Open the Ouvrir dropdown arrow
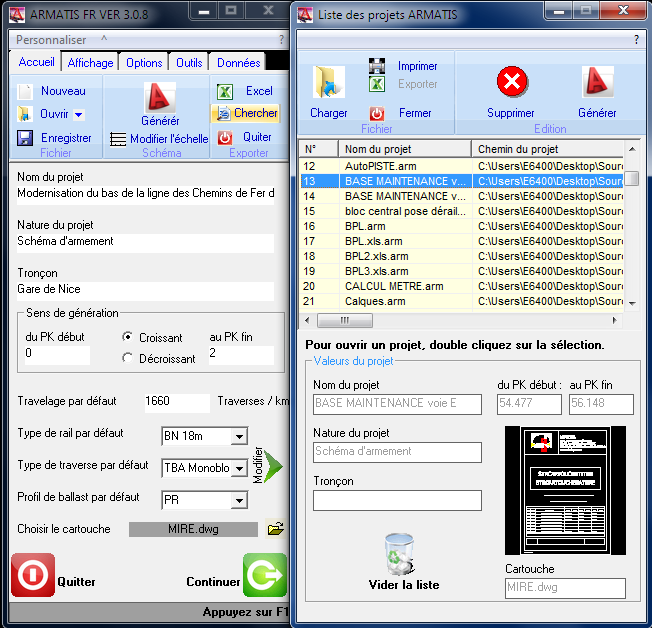 [79, 114]
